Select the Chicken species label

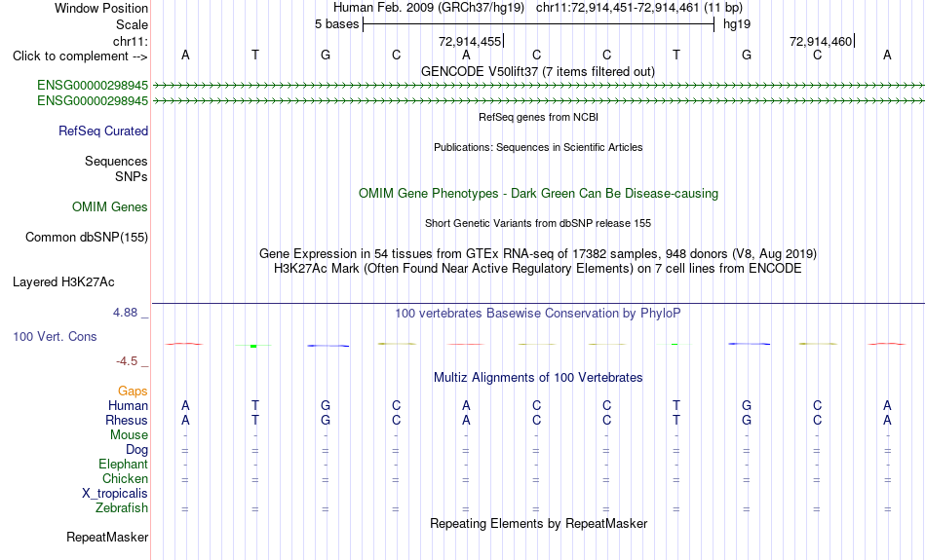pyautogui.click(x=125, y=478)
